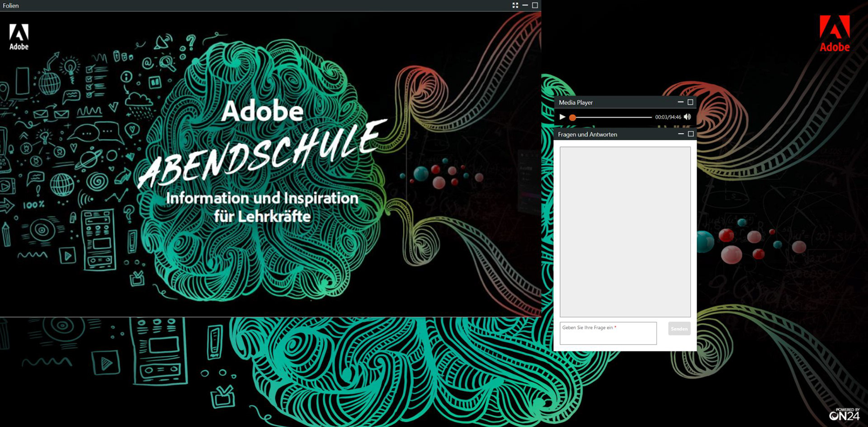The height and width of the screenshot is (427, 868).
Task: Click the Folien panel title
Action: click(x=11, y=6)
